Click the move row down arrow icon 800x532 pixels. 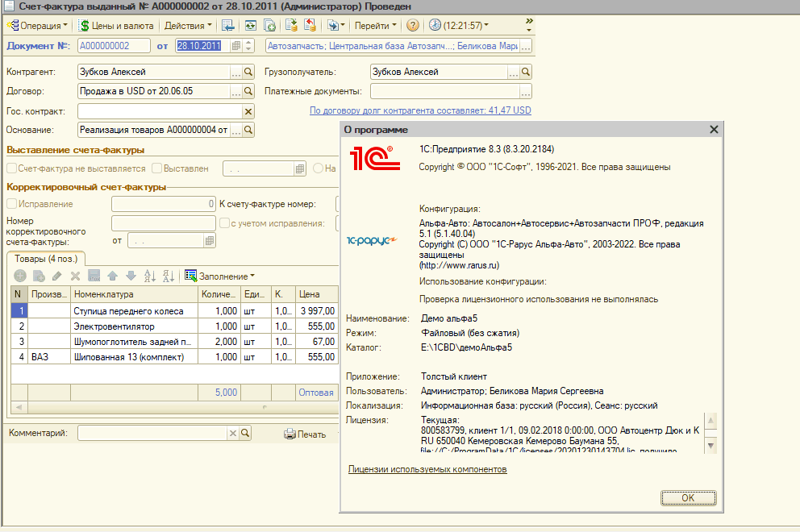pos(131,276)
